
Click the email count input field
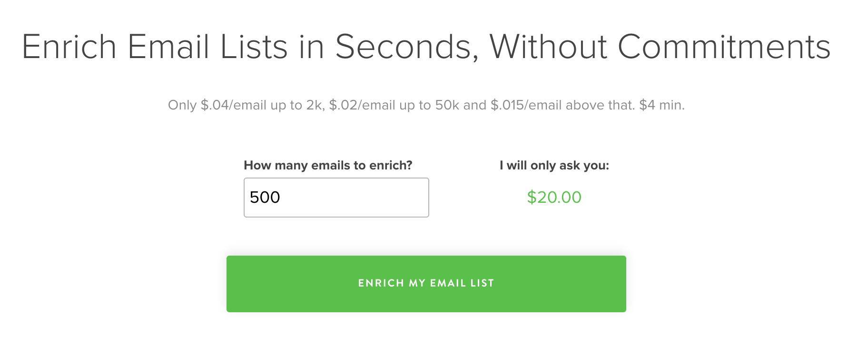(336, 198)
